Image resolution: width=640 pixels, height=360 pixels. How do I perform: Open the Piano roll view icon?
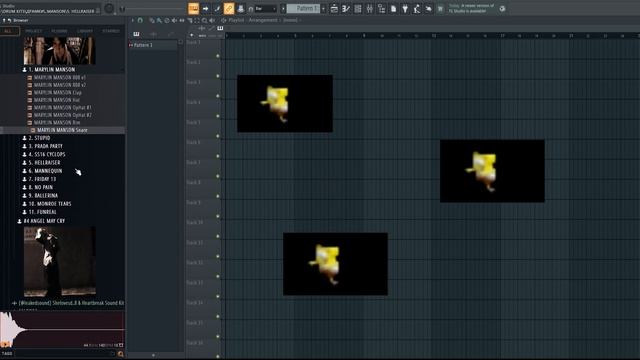point(346,9)
